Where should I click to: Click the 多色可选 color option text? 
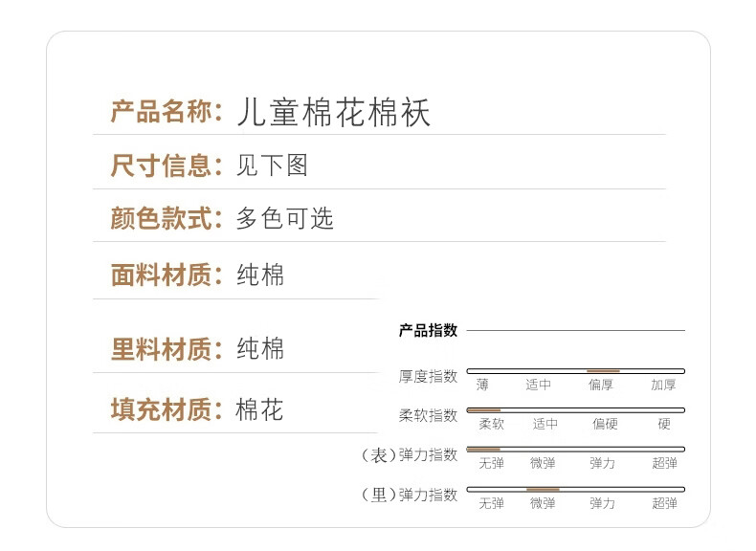(x=284, y=219)
